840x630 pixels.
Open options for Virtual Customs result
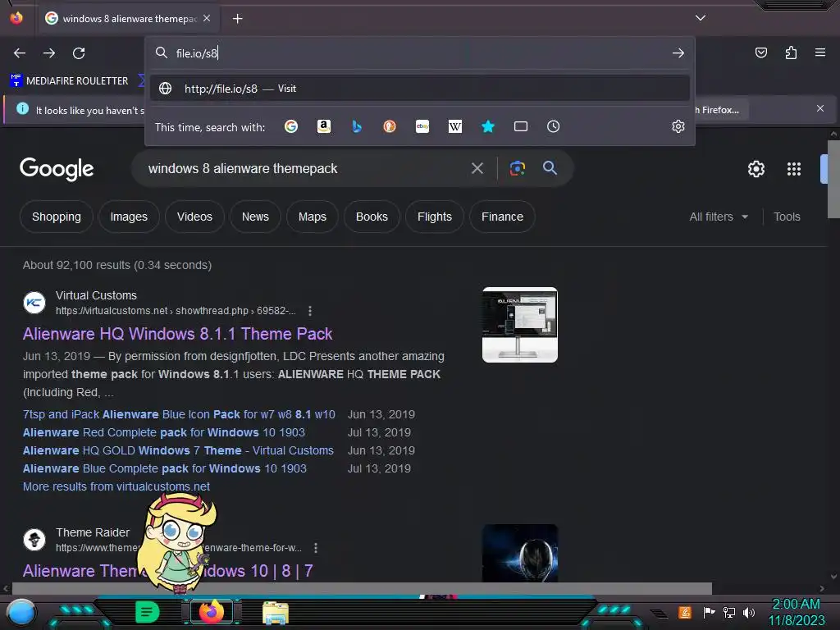point(309,311)
